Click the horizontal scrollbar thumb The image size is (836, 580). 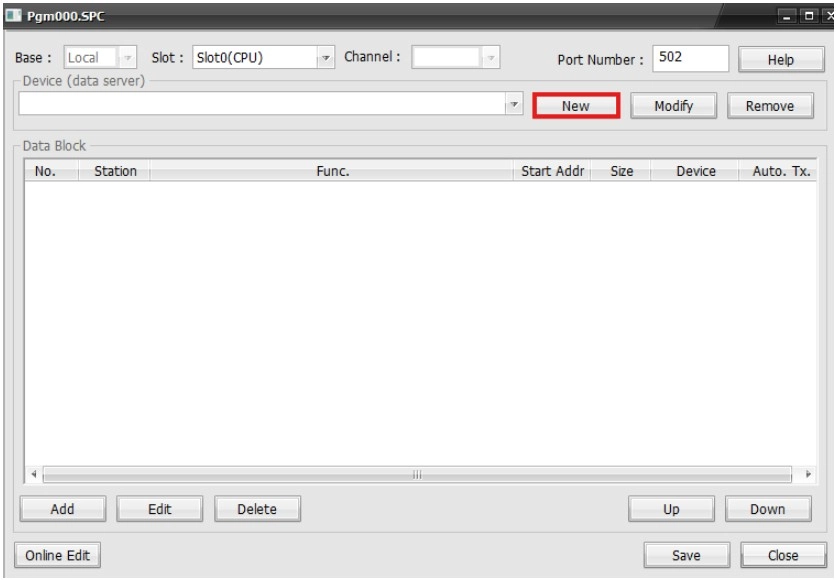click(417, 474)
